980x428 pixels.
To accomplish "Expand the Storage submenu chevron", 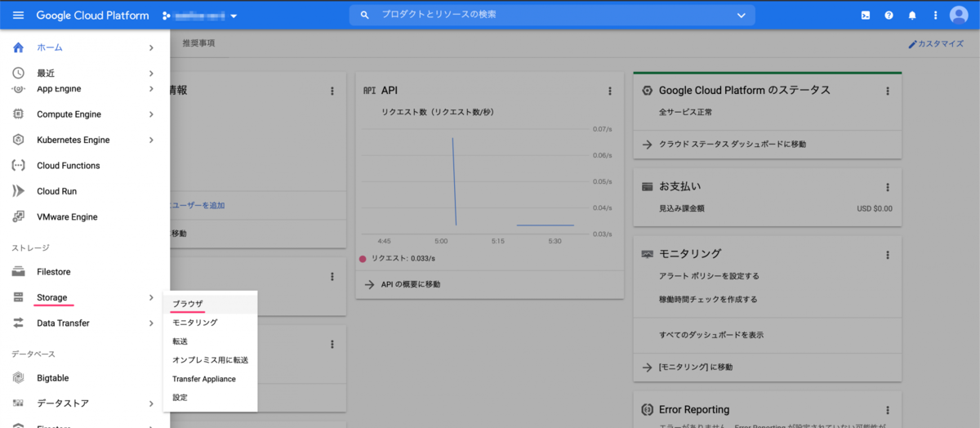I will click(151, 297).
